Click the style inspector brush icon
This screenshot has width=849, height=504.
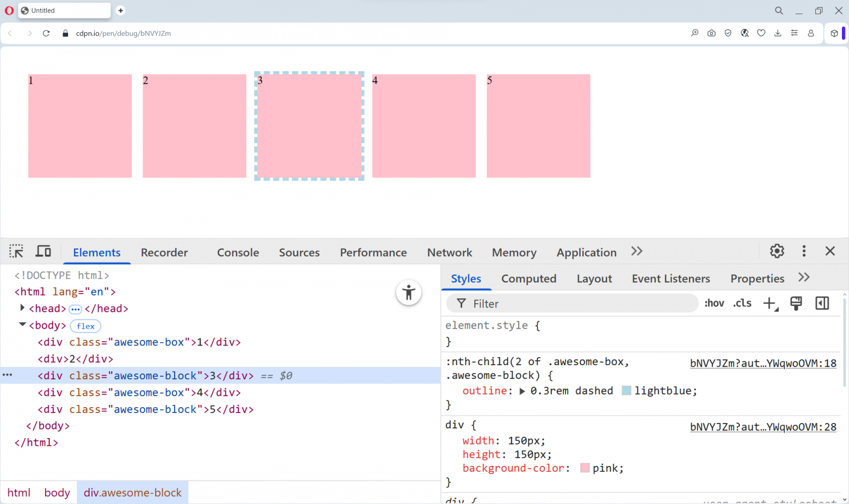(796, 303)
